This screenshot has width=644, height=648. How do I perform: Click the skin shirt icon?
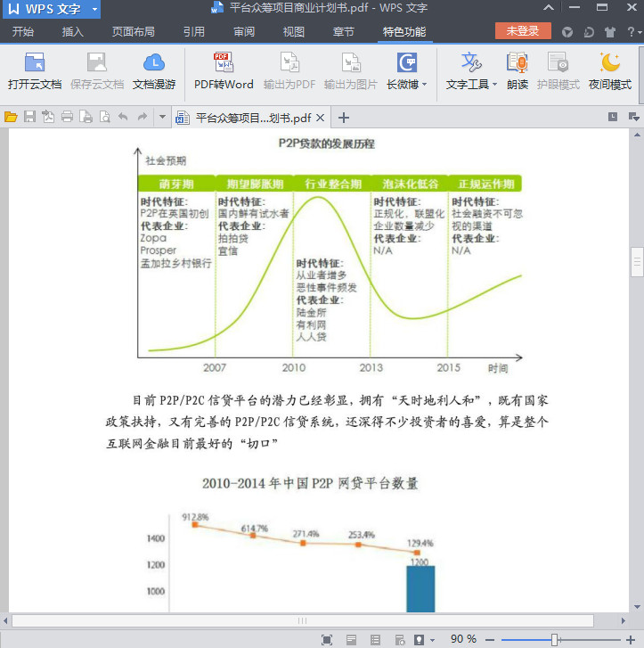pos(610,32)
